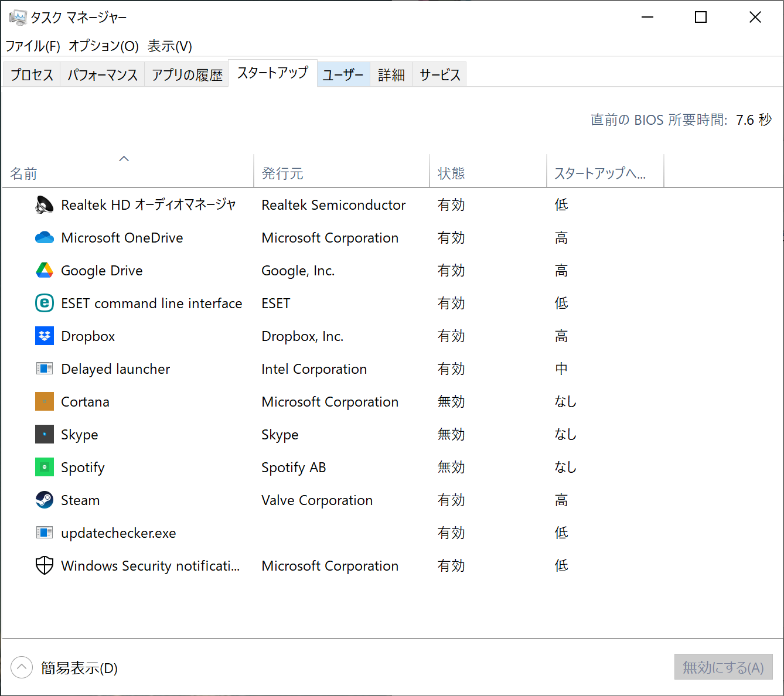Sort by the 名前 column header
The width and height of the screenshot is (784, 696).
(128, 171)
